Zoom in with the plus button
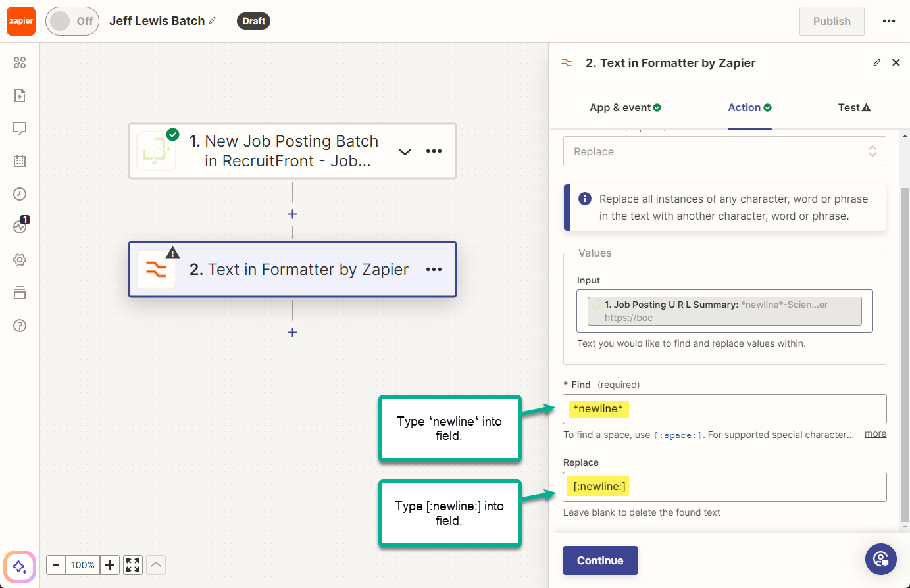910x588 pixels. click(110, 565)
